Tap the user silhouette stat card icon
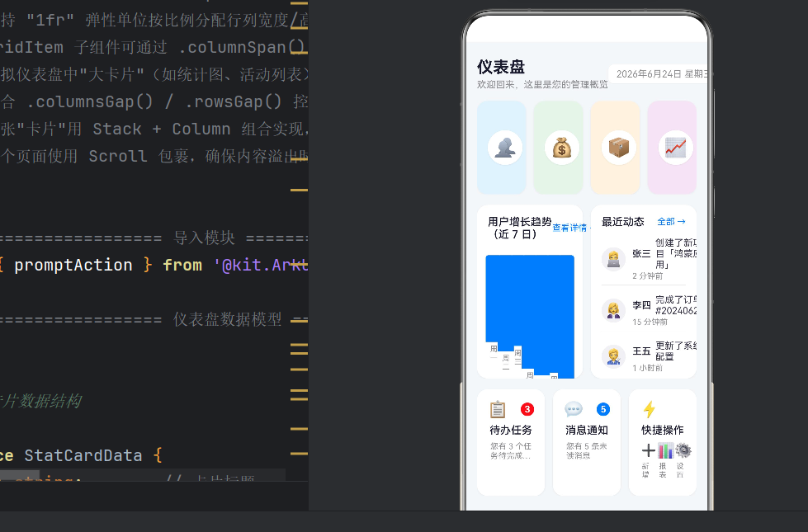808x532 pixels. pos(505,148)
